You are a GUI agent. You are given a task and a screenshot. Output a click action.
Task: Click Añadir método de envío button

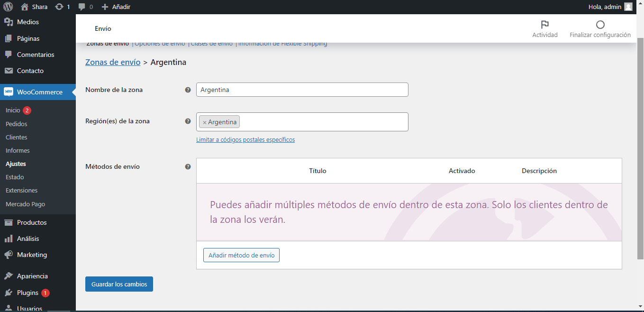241,255
